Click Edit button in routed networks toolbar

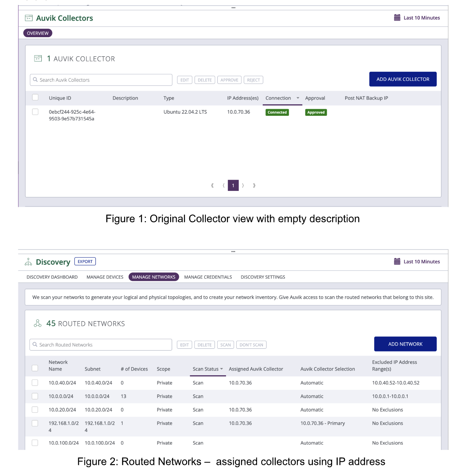184,345
